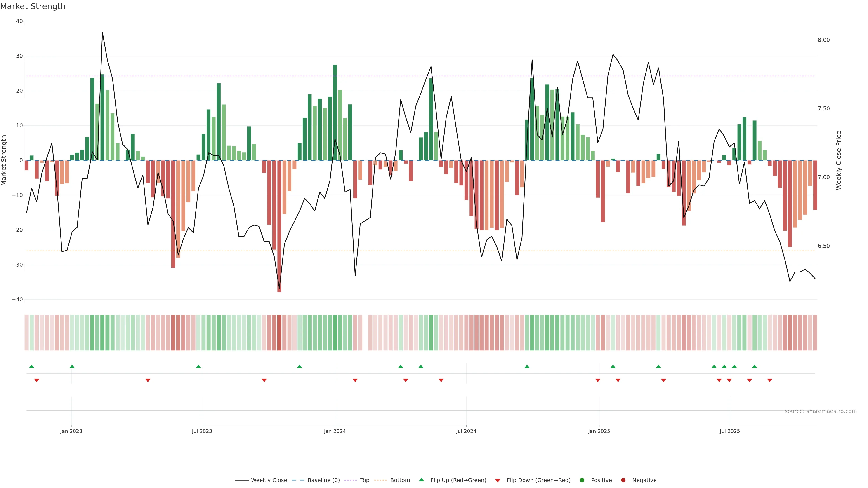Toggle the Baseline (0) legend entry

pos(323,480)
